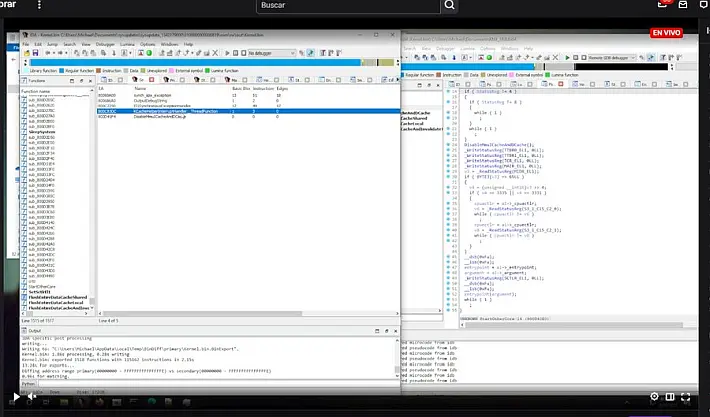The width and height of the screenshot is (710, 417).
Task: Click the Lumina function green legend swatch in left IDA
Action: 207,71
